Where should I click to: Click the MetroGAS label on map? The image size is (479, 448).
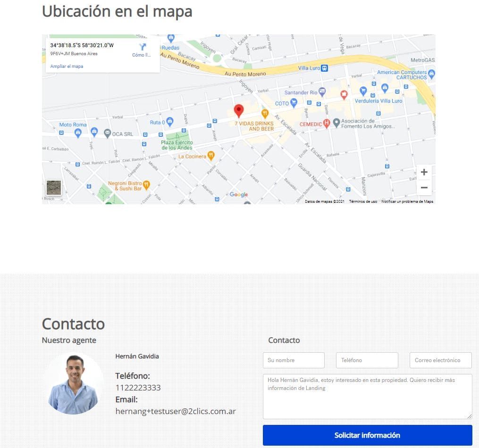[x=422, y=60]
